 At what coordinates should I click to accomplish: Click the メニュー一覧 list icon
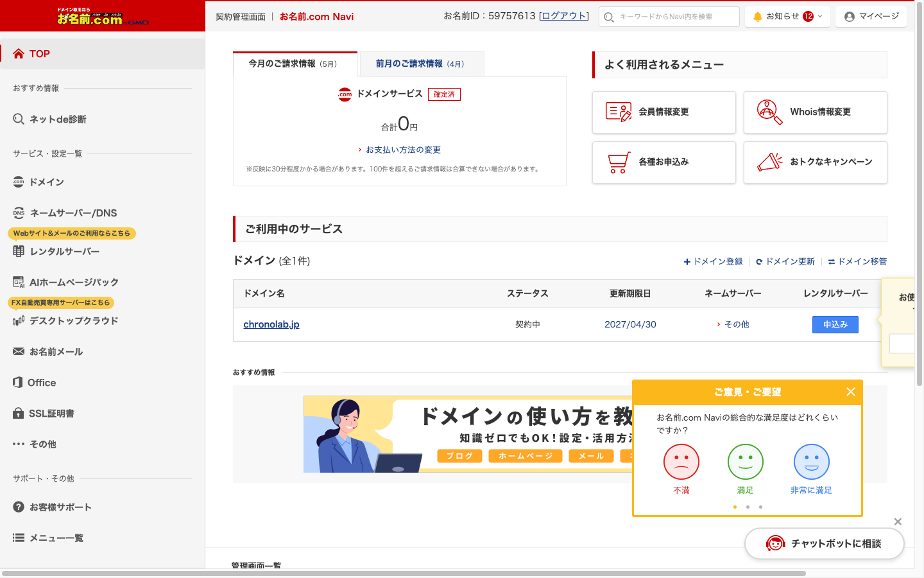19,538
